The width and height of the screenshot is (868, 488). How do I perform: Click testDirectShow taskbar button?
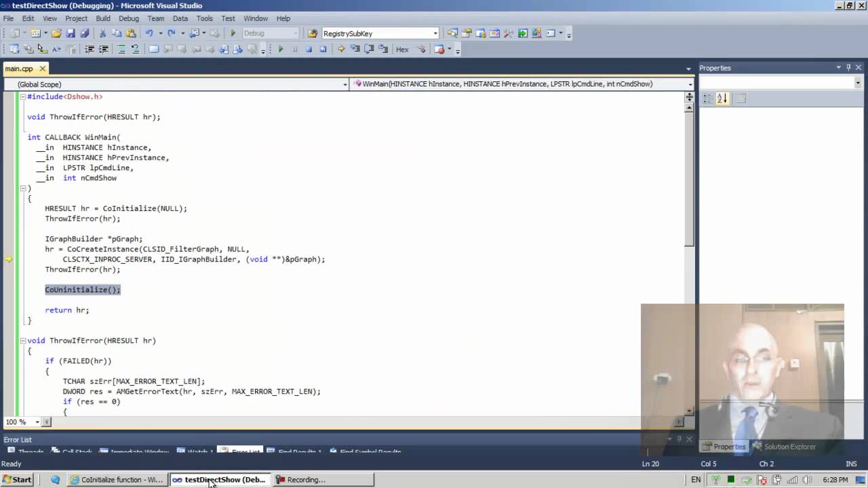click(220, 480)
